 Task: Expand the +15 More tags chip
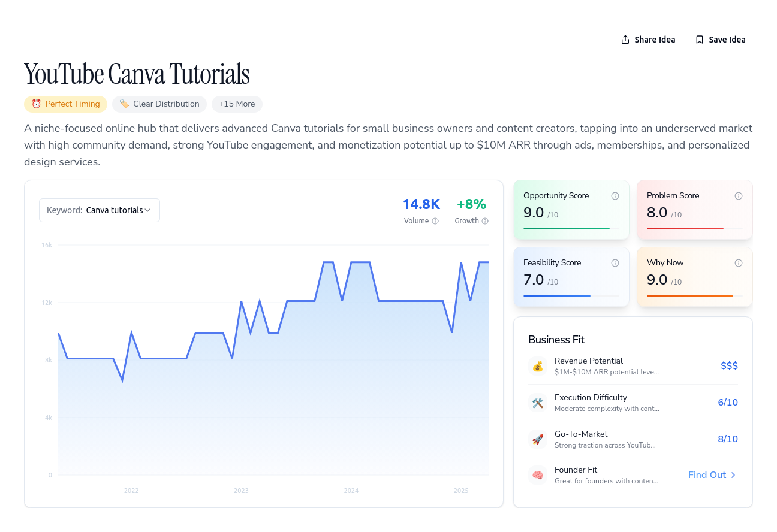pos(237,104)
